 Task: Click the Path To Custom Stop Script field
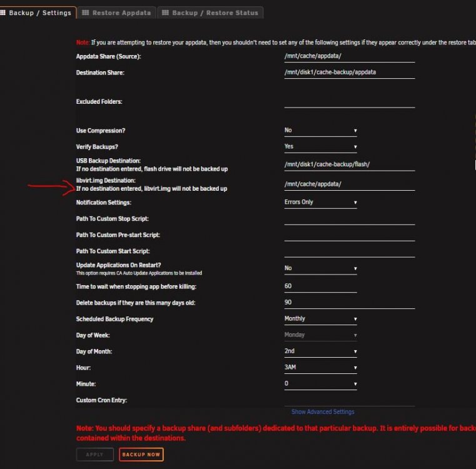(x=350, y=219)
